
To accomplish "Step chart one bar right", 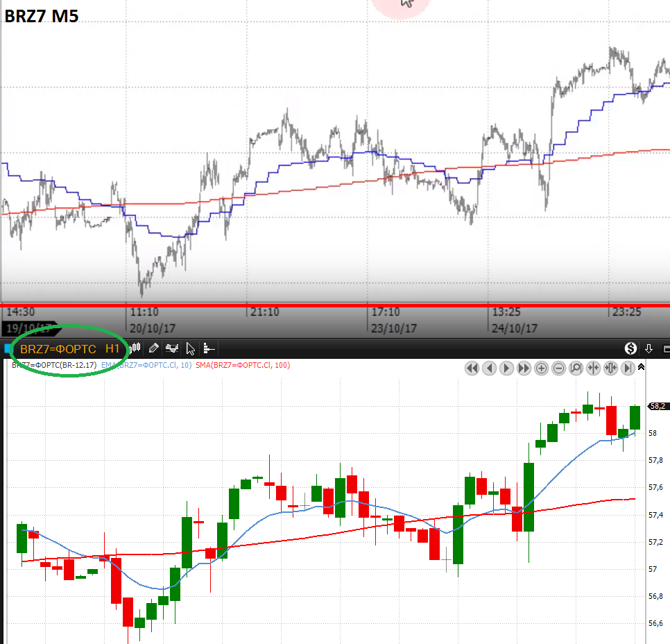I will tap(506, 368).
